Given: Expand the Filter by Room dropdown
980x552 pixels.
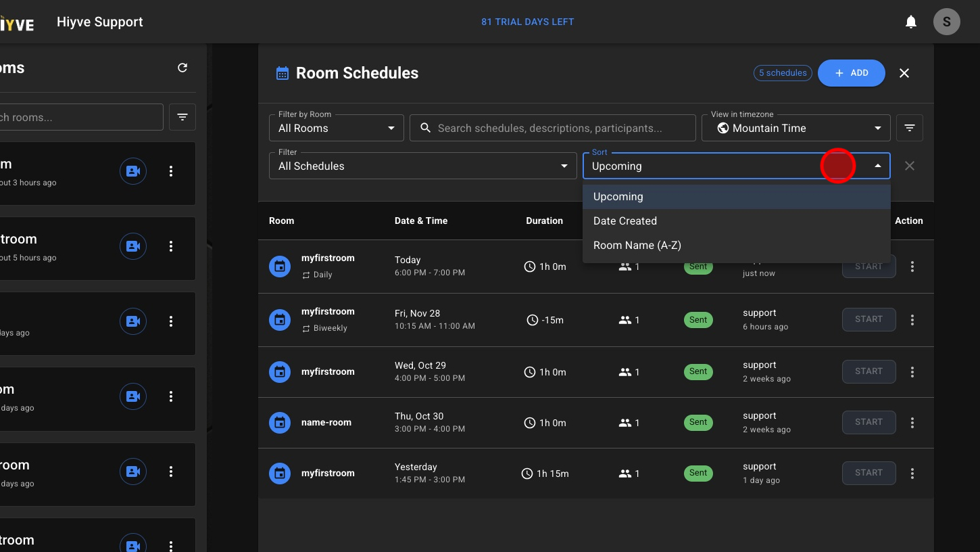Looking at the screenshot, I should pos(336,128).
